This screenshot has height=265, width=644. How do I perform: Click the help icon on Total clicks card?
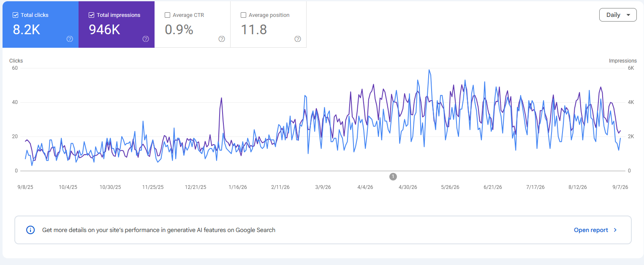pos(70,39)
